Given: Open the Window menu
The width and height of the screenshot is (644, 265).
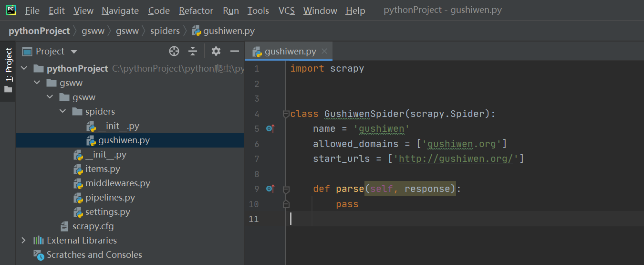Looking at the screenshot, I should [x=320, y=11].
